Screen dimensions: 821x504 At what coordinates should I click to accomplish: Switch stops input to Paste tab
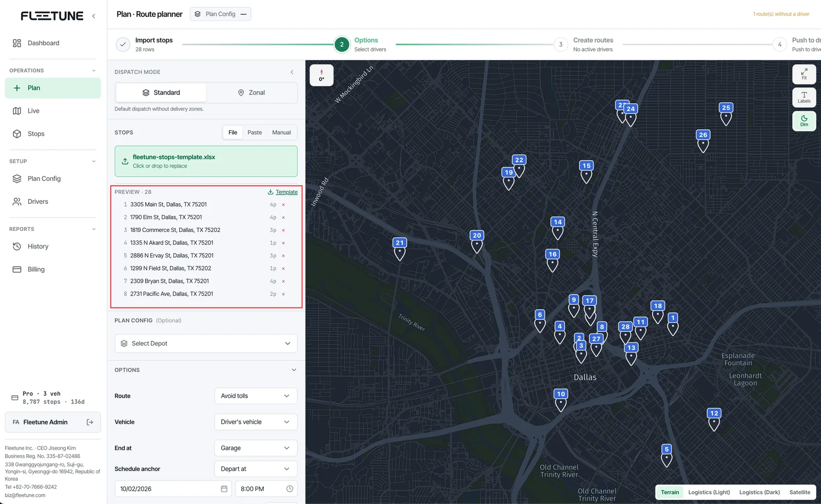(x=255, y=132)
